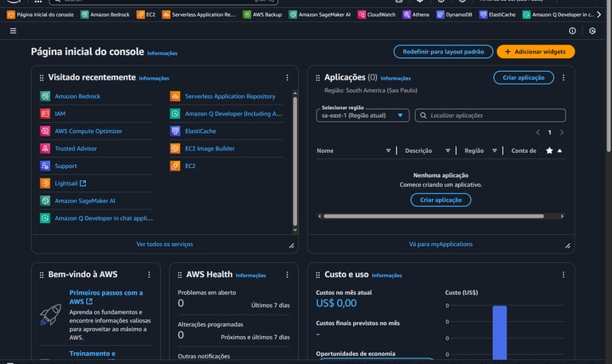Open the Vá para myApplications link
This screenshot has height=364, width=612.
coord(441,245)
